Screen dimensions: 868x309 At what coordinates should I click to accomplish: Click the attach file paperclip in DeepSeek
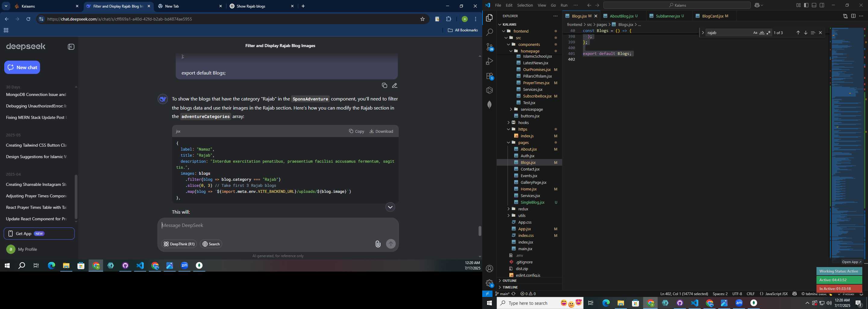(x=378, y=244)
